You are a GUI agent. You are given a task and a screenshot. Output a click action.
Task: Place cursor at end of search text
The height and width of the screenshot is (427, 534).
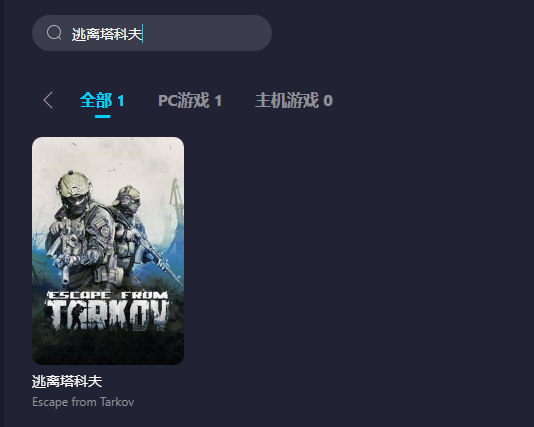coord(142,34)
